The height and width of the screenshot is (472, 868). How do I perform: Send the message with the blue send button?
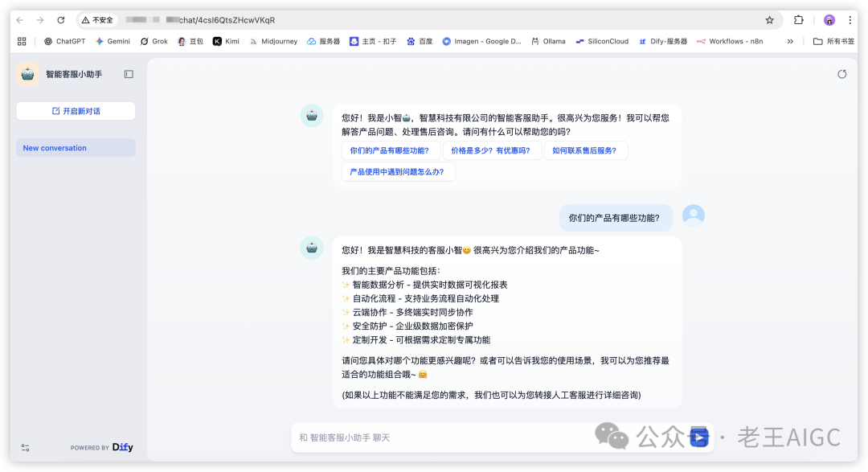[x=700, y=437]
